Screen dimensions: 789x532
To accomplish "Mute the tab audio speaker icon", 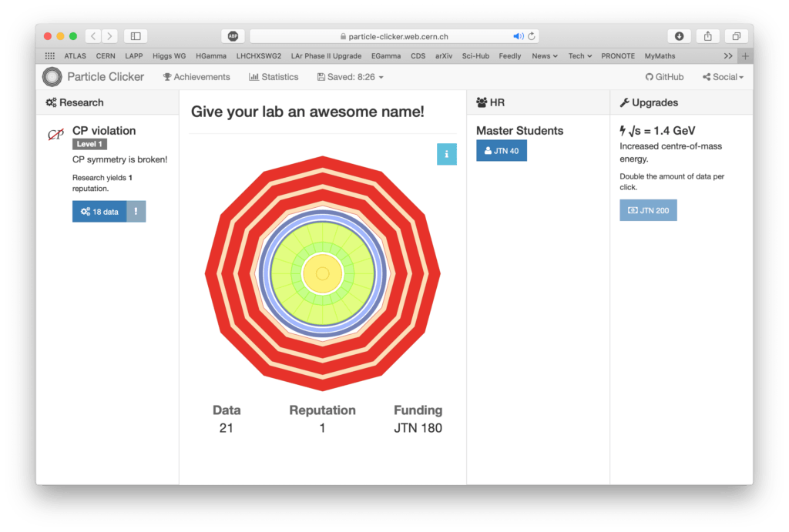I will 519,36.
